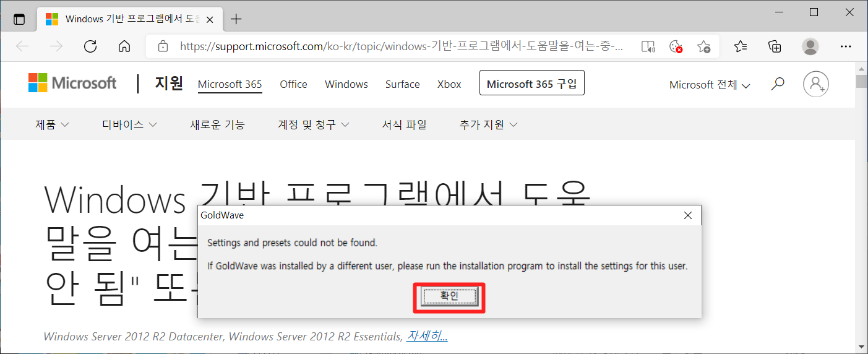Open the 지원 home link
868x354 pixels.
[169, 84]
